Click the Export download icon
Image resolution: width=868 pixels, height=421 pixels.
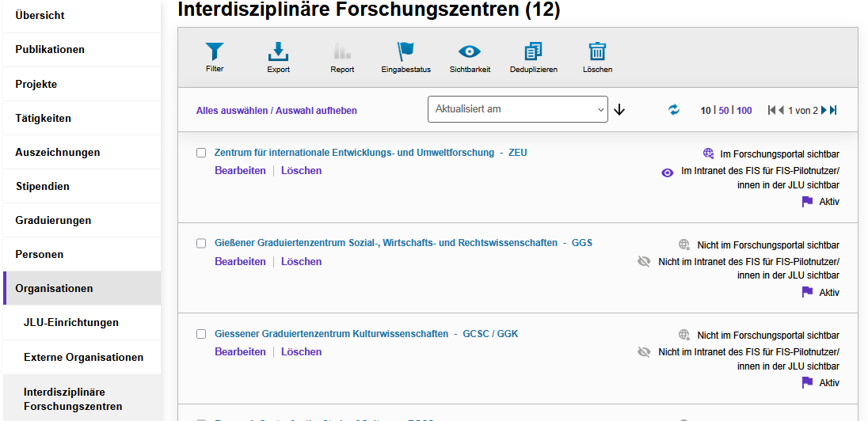[x=279, y=51]
